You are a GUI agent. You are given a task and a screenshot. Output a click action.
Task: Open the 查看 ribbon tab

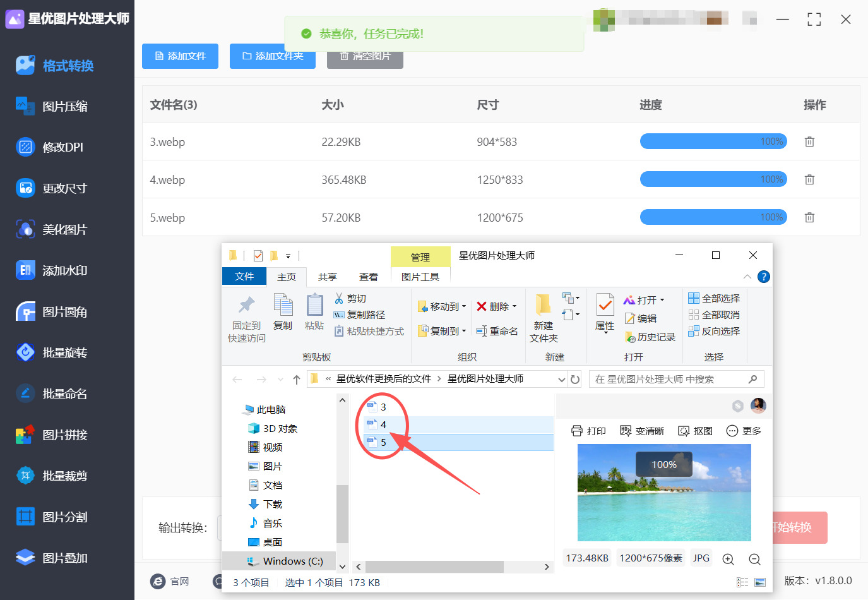coord(369,277)
